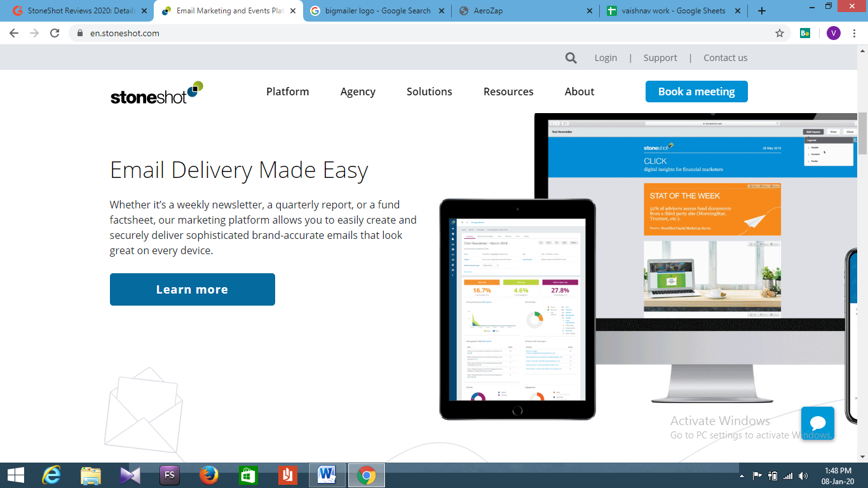Open the blue chat bubble widget
Image resolution: width=868 pixels, height=488 pixels.
(818, 424)
